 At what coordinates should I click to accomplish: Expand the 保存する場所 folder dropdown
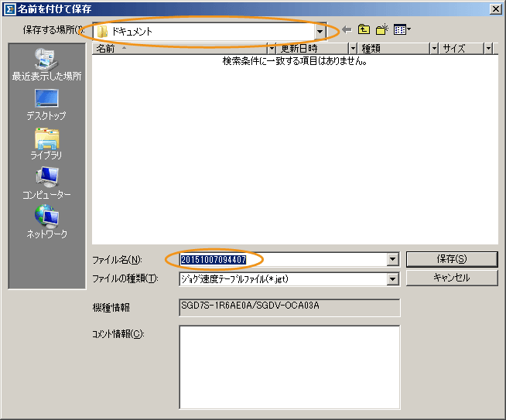point(320,31)
